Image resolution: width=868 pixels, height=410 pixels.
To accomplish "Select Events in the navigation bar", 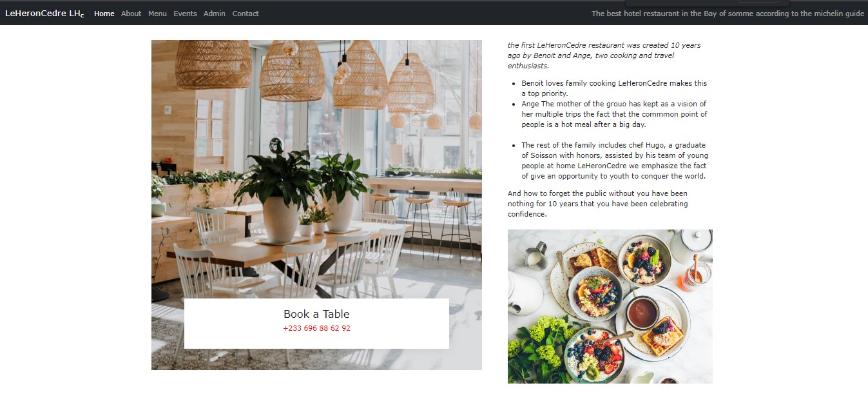I will [185, 14].
